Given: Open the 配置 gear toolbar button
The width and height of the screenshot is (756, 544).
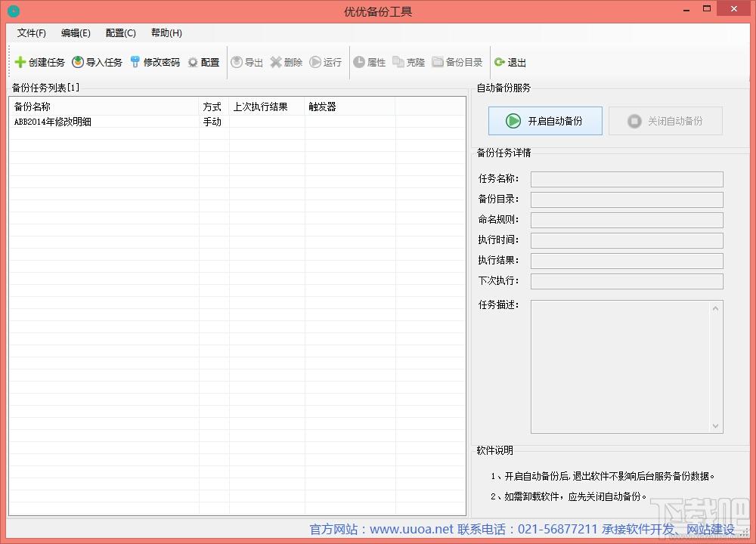Looking at the screenshot, I should pos(203,62).
